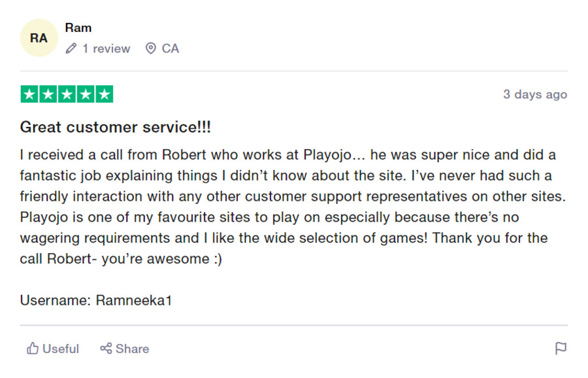The image size is (588, 378).
Task: Click the thumbs up Useful icon
Action: tap(33, 349)
